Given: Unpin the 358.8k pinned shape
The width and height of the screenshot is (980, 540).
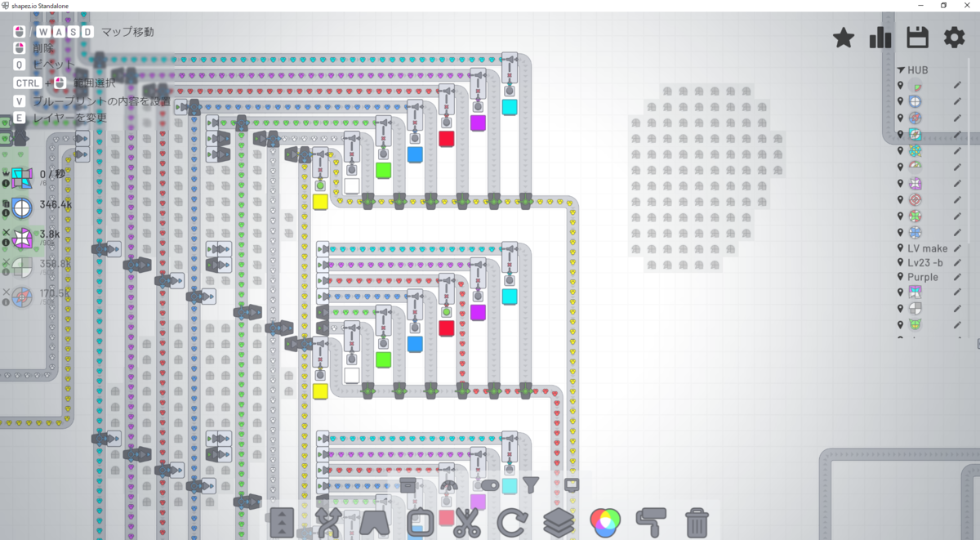Looking at the screenshot, I should pos(6,262).
